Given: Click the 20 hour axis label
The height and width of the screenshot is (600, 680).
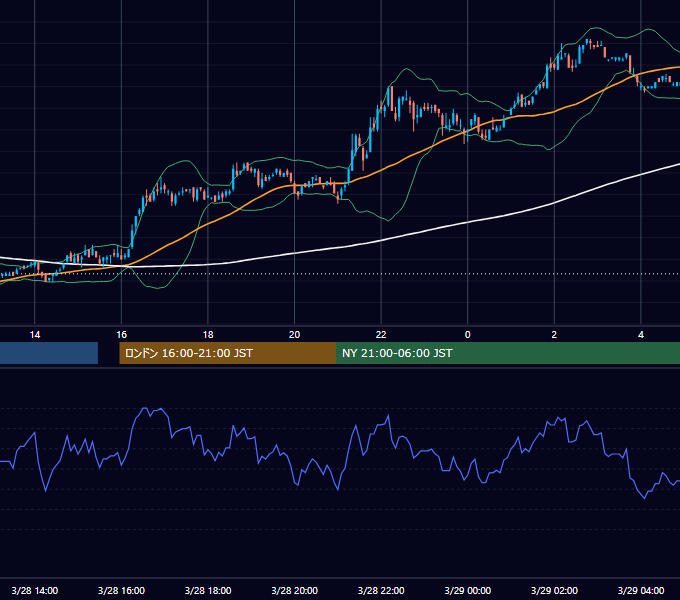Looking at the screenshot, I should coord(294,334).
